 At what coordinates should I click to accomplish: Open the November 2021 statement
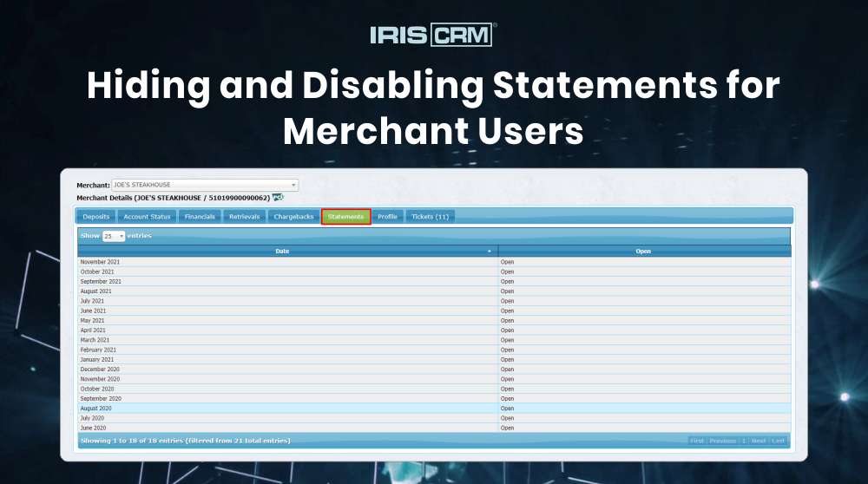point(507,262)
